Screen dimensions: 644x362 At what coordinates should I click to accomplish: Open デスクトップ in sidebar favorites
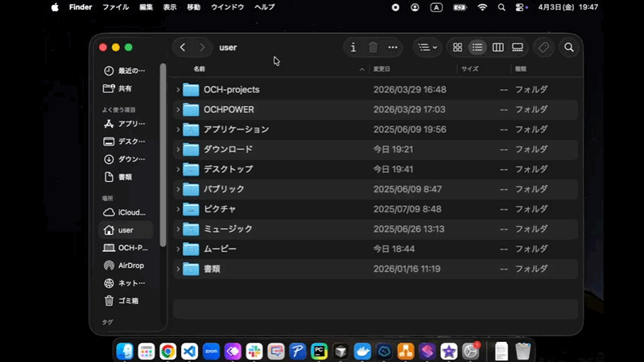click(x=125, y=142)
